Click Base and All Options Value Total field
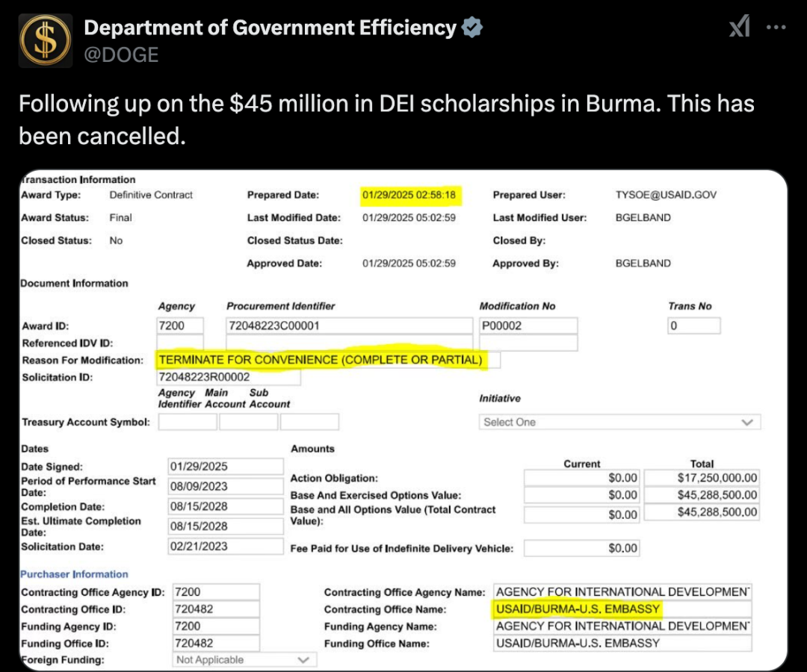Image resolution: width=807 pixels, height=672 pixels. pos(702,512)
